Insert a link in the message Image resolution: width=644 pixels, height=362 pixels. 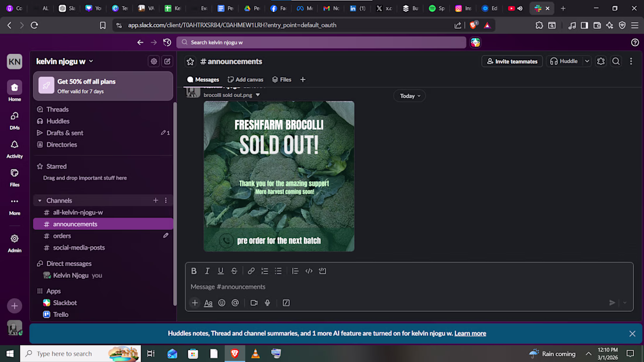(x=251, y=271)
